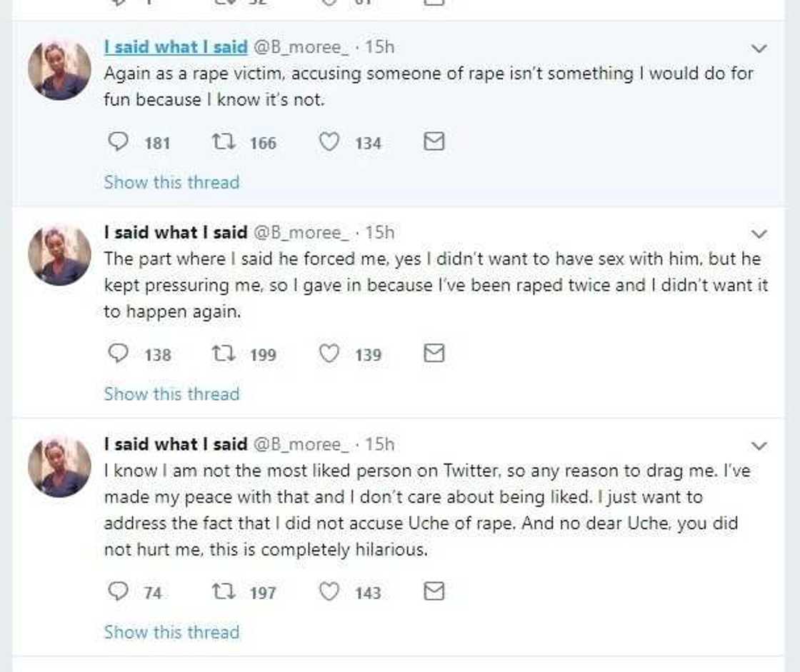Retweet the tweet with 197 retweets
This screenshot has width=800, height=672.
[221, 592]
